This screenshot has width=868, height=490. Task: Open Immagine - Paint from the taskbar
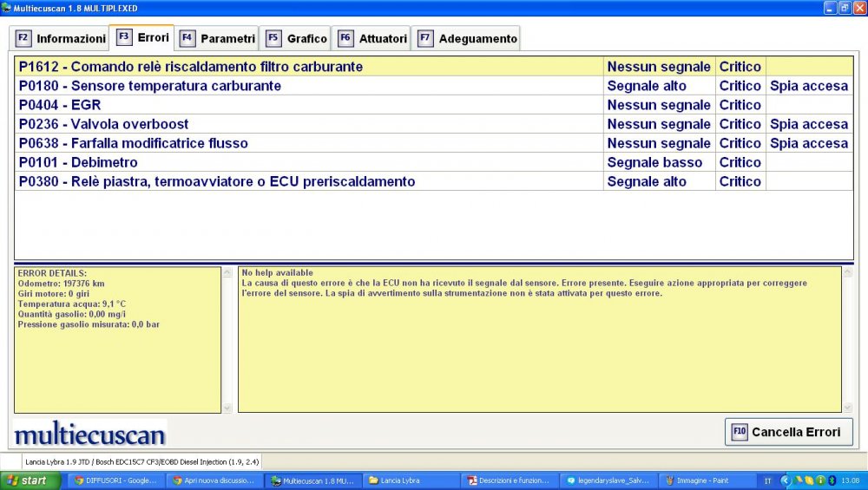pos(705,480)
